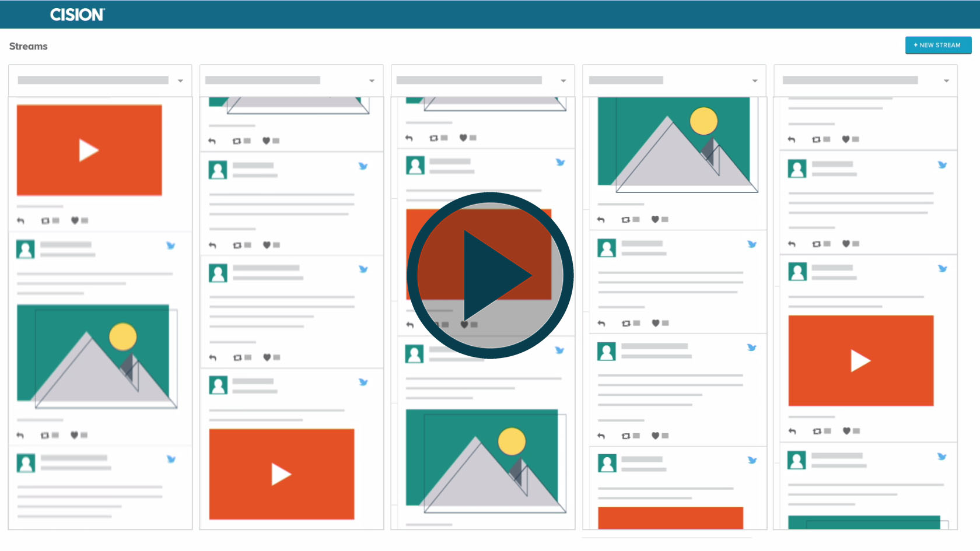
Task: Click the avatar on second stream's first tweet
Action: 218,170
